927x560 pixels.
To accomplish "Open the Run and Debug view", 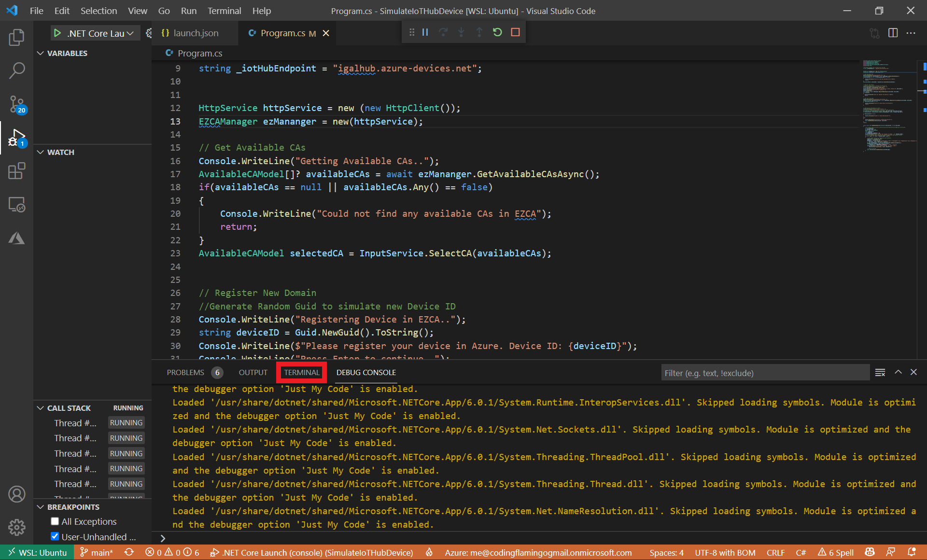I will pyautogui.click(x=16, y=138).
